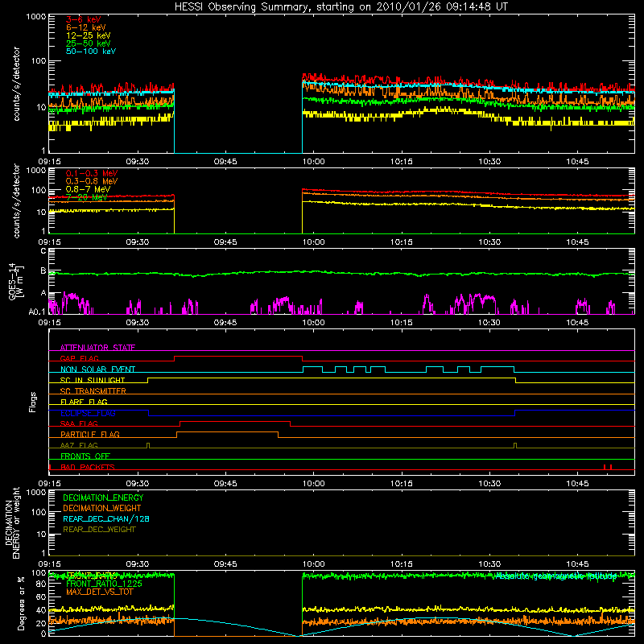Select the 0.1-0.3 MeV legend label

(x=92, y=173)
